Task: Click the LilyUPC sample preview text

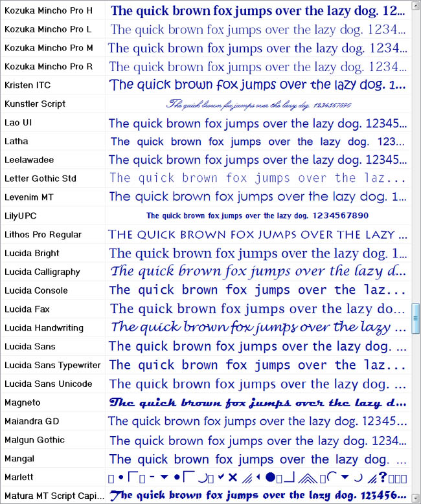Action: pos(258,215)
